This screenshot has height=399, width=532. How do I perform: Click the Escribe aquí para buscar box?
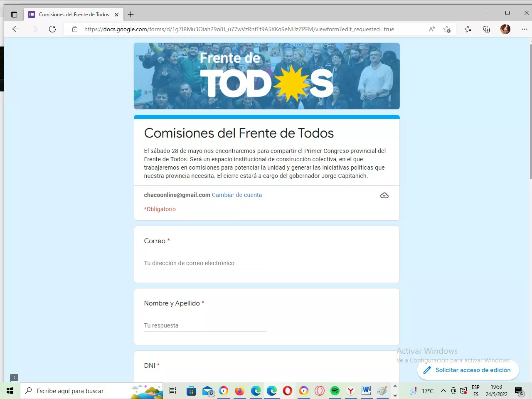[91, 391]
